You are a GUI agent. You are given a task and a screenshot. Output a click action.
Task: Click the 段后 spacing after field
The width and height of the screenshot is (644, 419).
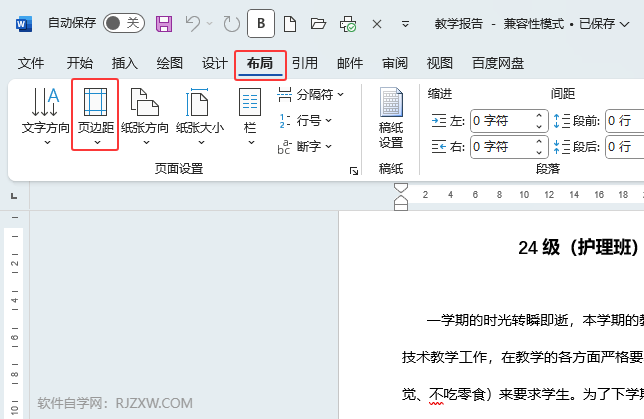[x=625, y=147]
